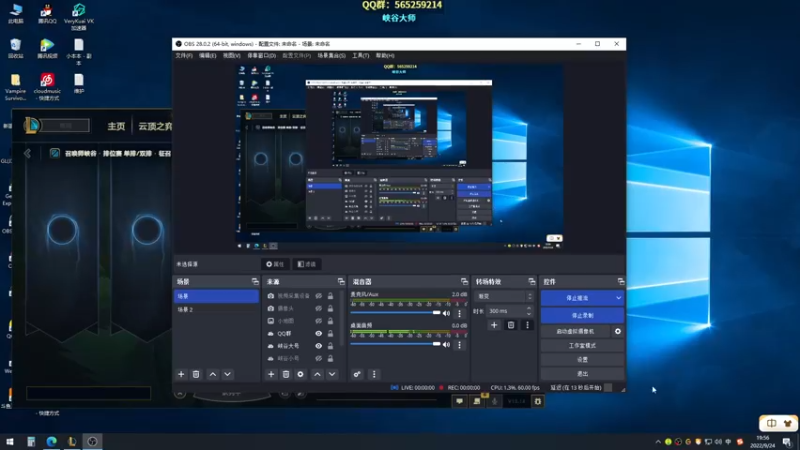Click the 停止推流 button
800x450 pixels.
[x=577, y=298]
